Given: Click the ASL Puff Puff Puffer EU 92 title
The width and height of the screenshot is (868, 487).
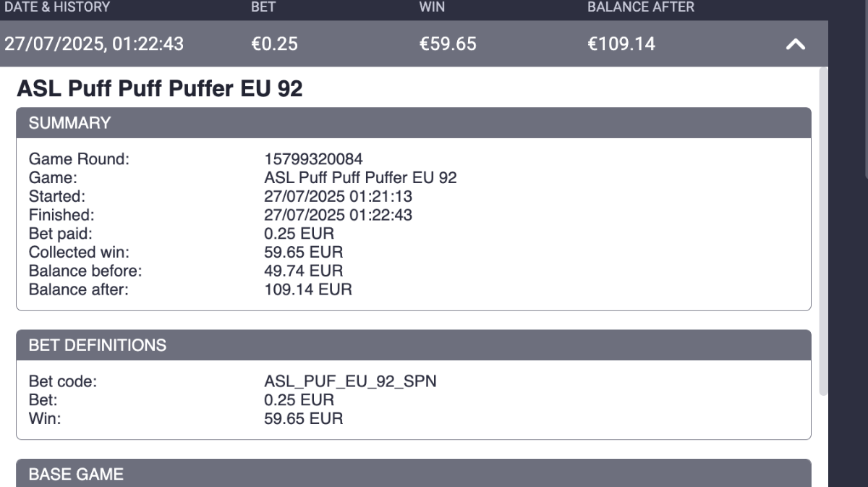Looking at the screenshot, I should pos(159,89).
